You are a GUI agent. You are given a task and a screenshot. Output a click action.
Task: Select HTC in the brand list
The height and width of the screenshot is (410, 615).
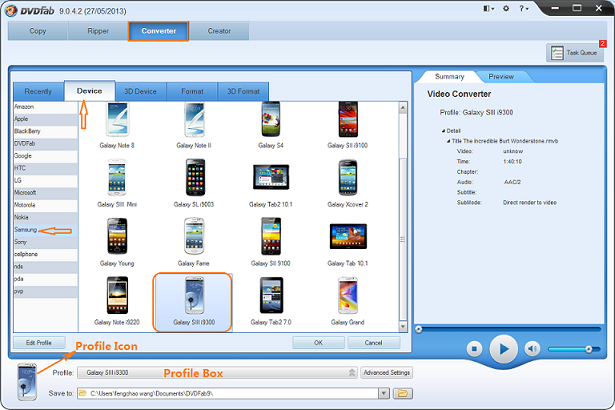pyautogui.click(x=45, y=168)
